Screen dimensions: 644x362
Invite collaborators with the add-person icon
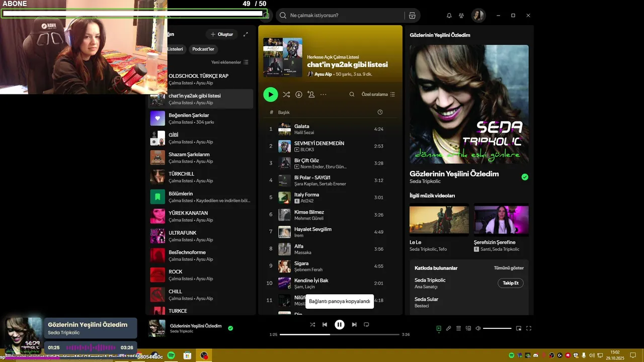click(x=311, y=95)
